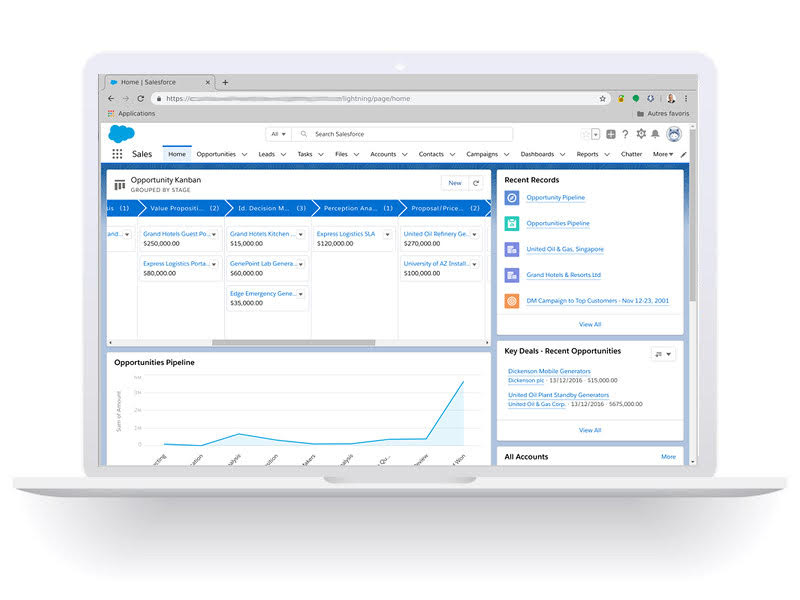
Task: Click the Opportunity Pipeline compass icon
Action: [512, 197]
